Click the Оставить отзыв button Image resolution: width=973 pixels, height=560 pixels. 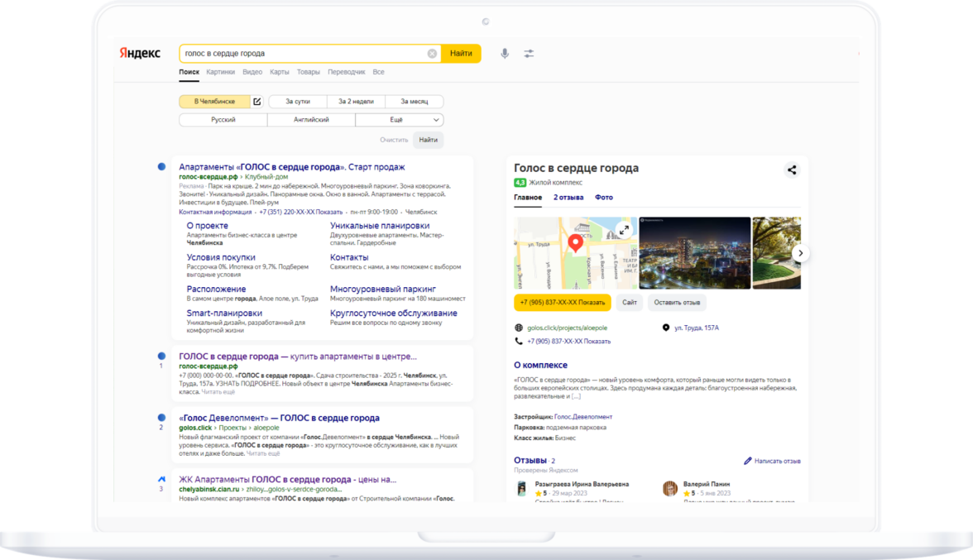click(x=677, y=303)
